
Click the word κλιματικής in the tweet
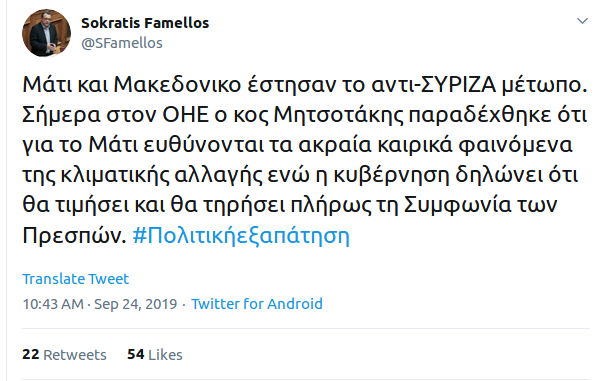coord(114,175)
